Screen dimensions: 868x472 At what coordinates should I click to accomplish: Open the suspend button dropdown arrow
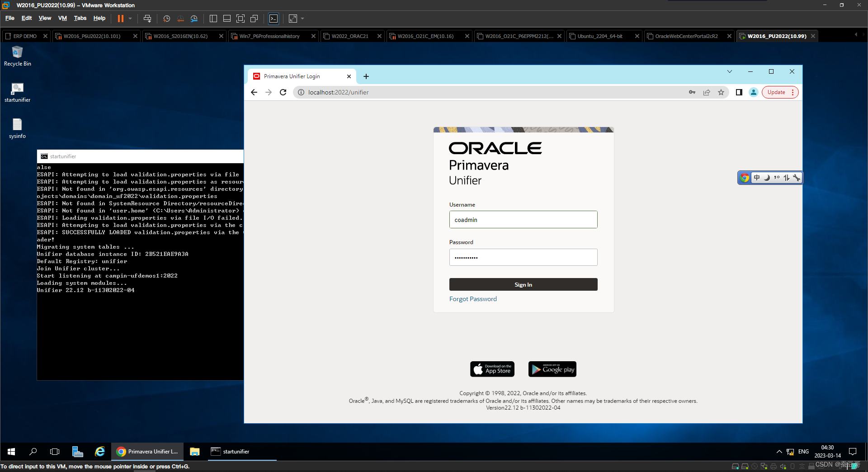click(130, 19)
